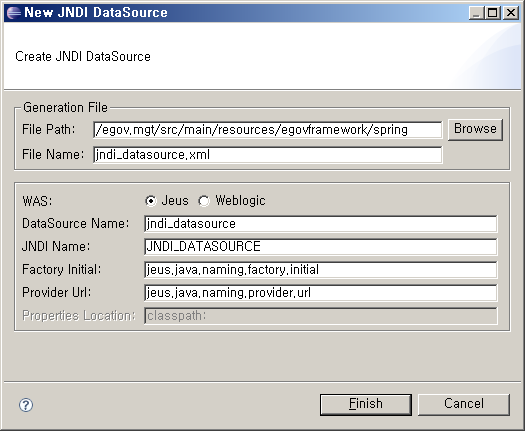Click Browse to choose the file path
This screenshot has width=525, height=431.
click(475, 129)
